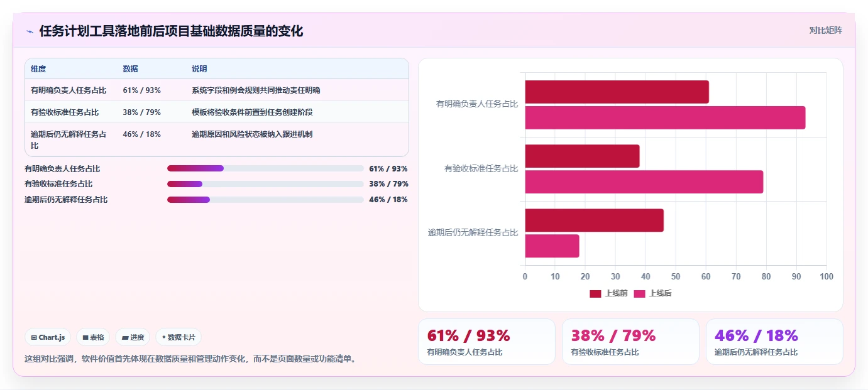Viewport: 868px width, 390px height.
Task: Click the x-axis tick 100
Action: (827, 277)
